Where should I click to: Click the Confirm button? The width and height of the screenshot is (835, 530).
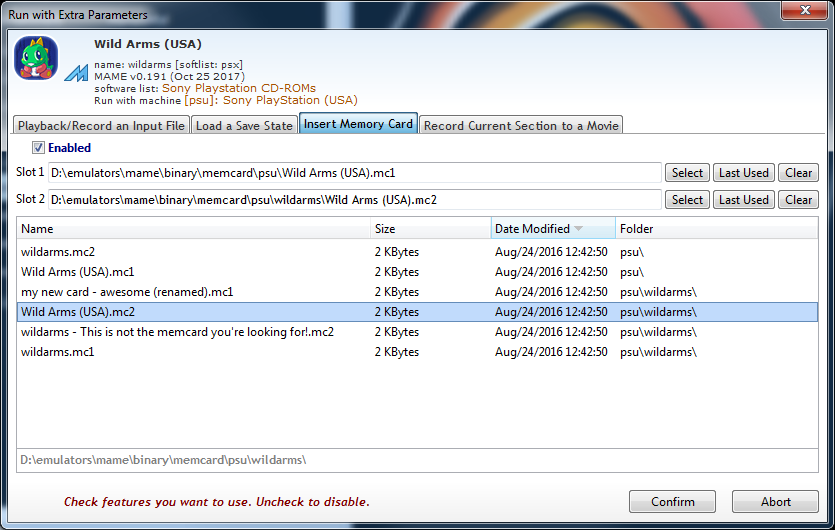(672, 502)
